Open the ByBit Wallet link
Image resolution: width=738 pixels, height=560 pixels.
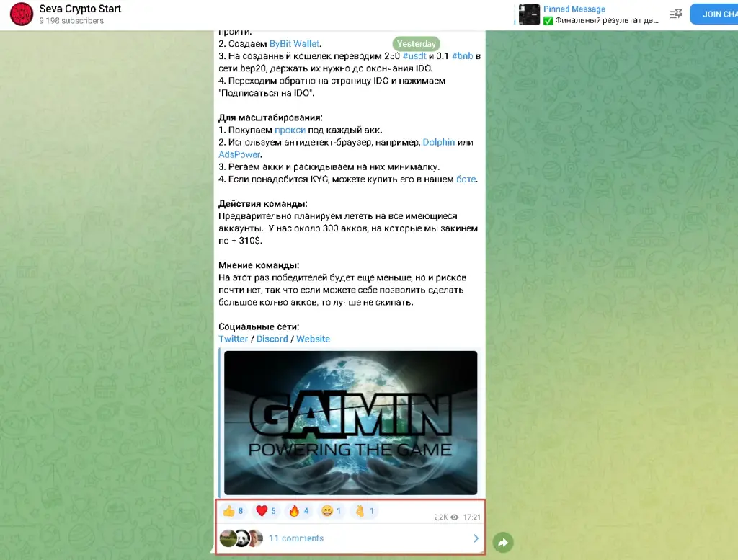294,44
